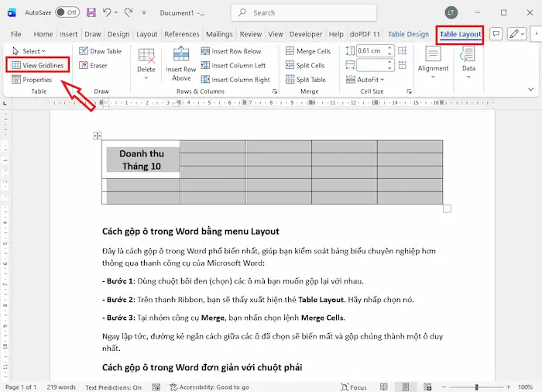542x392 pixels.
Task: Click Insert Column Right
Action: 235,80
